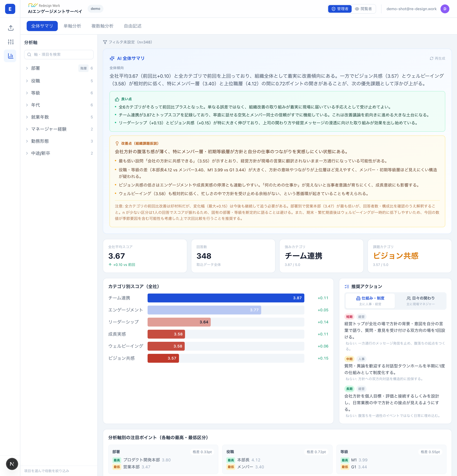Click the 再生成 regenerate button

[437, 58]
